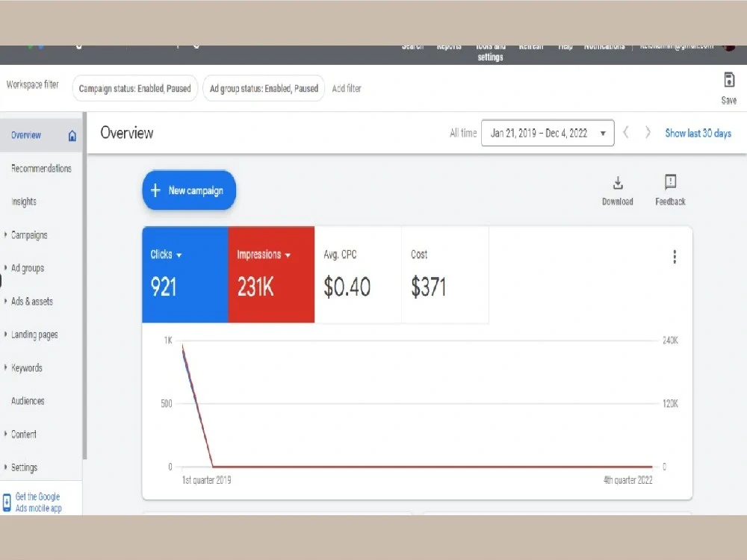Screen dimensions: 747x560
Task: Expand the Landing pages sidebar section
Action: tap(5, 335)
